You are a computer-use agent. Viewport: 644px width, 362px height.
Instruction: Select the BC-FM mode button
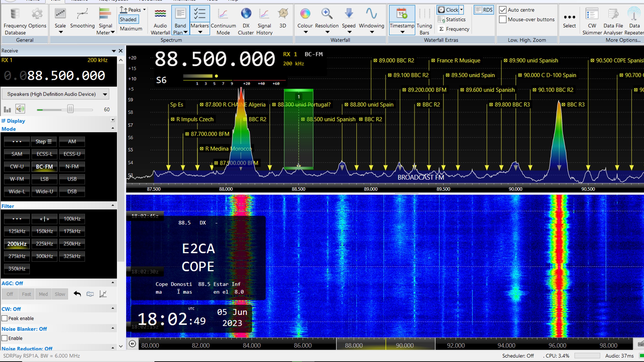tap(44, 166)
